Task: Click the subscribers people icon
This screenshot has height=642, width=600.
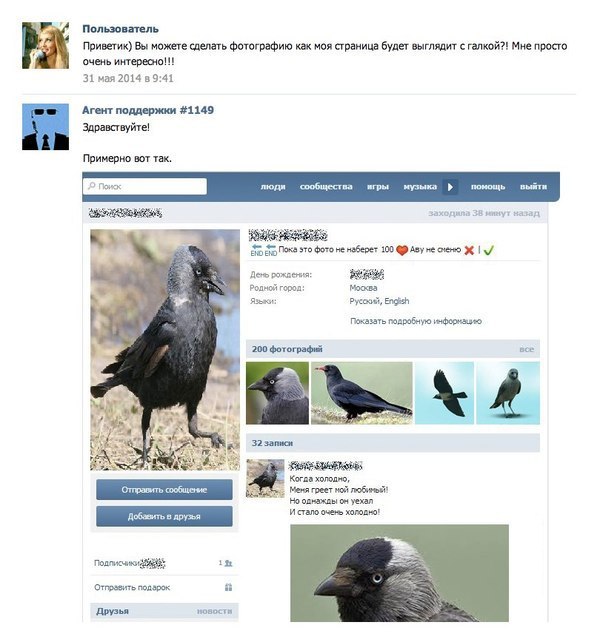Action: (x=228, y=563)
